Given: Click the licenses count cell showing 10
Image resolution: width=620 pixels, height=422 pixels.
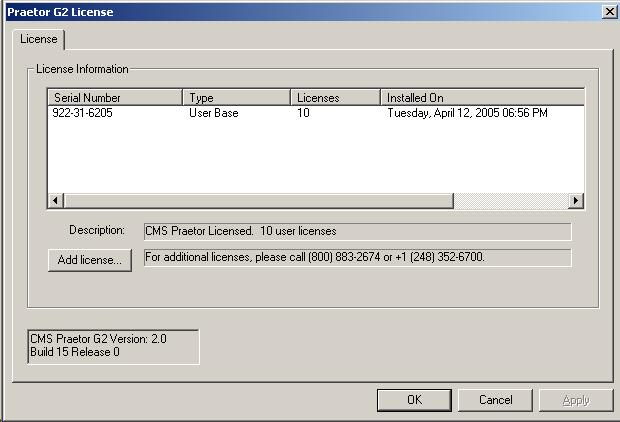Looking at the screenshot, I should coord(303,113).
